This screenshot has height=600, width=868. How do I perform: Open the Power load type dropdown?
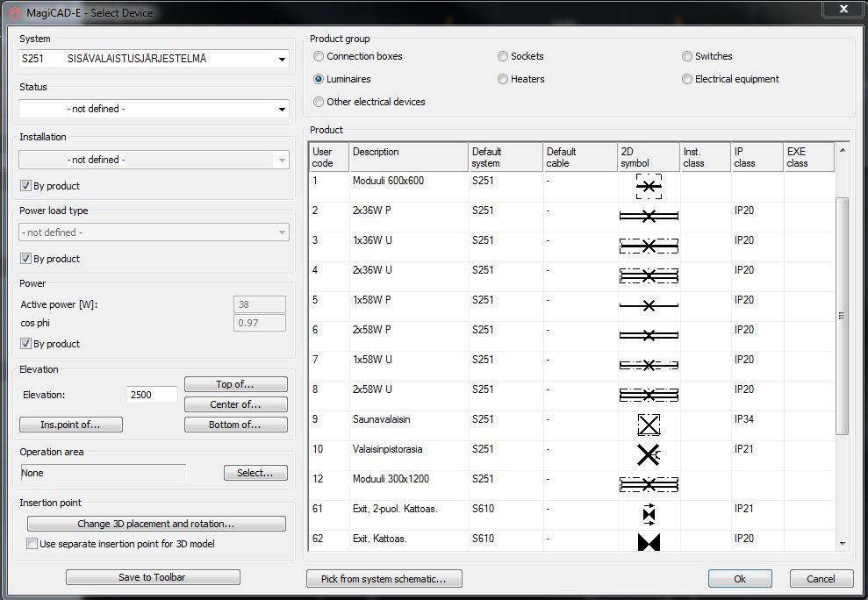click(x=154, y=232)
